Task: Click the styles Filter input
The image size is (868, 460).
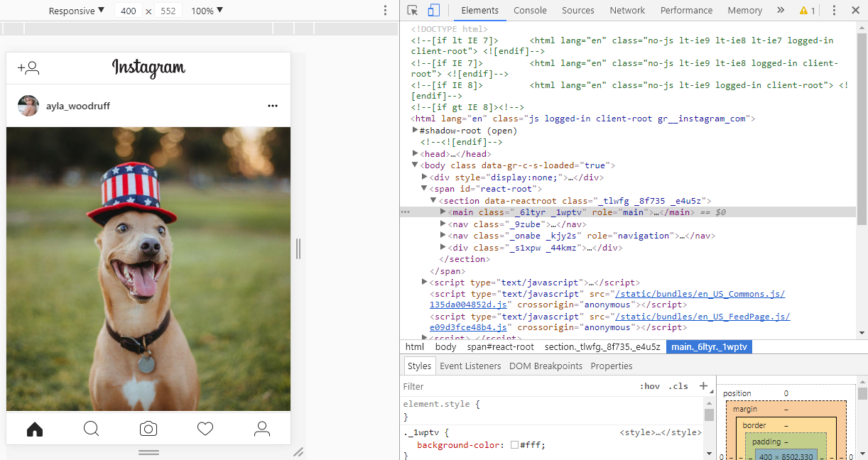Action: tap(519, 386)
